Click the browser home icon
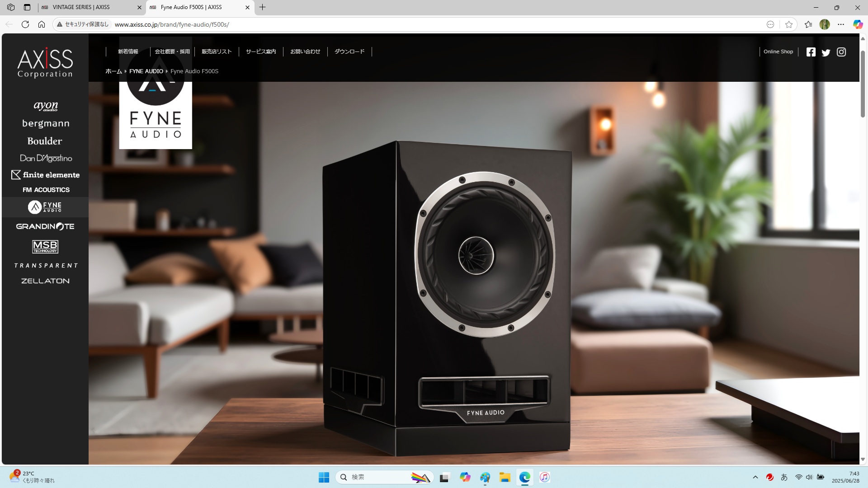Image resolution: width=868 pixels, height=488 pixels. pyautogui.click(x=42, y=24)
